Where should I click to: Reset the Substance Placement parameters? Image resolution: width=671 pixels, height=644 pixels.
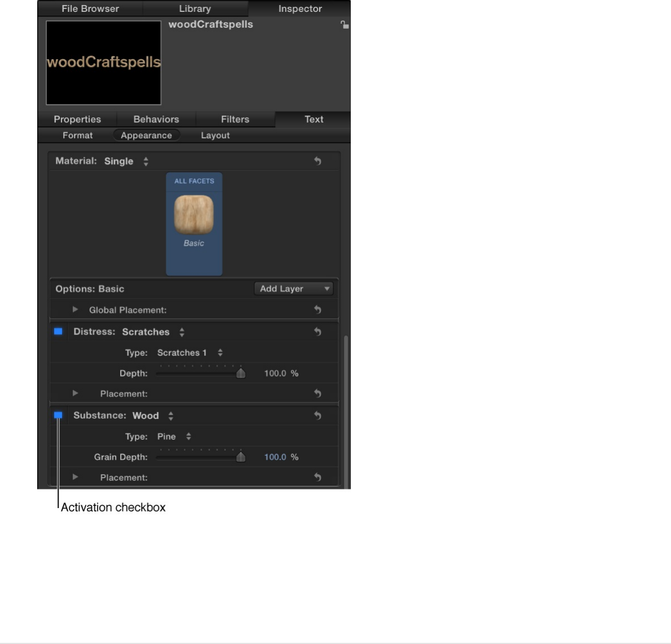pos(317,477)
